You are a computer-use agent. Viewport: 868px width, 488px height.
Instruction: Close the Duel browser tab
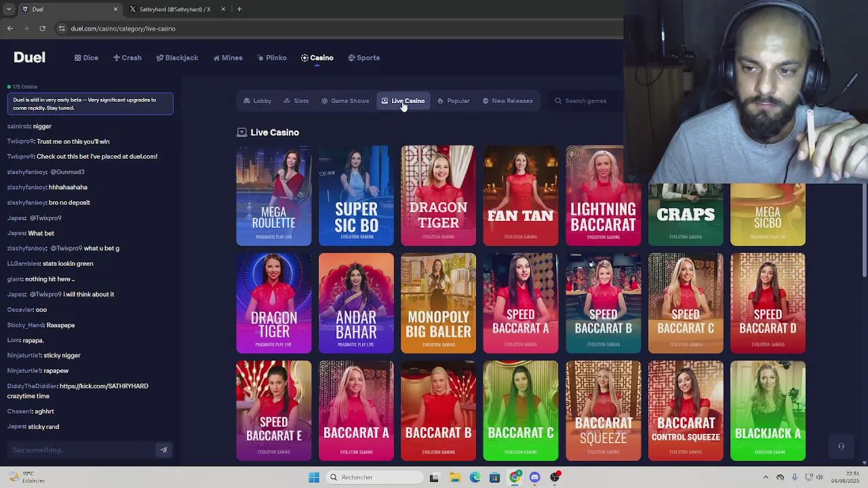click(x=115, y=9)
